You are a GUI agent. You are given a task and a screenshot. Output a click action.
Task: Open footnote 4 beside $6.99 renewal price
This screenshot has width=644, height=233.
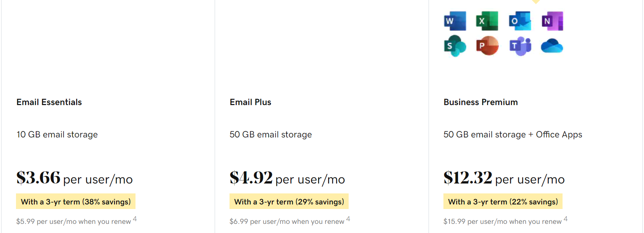point(348,219)
